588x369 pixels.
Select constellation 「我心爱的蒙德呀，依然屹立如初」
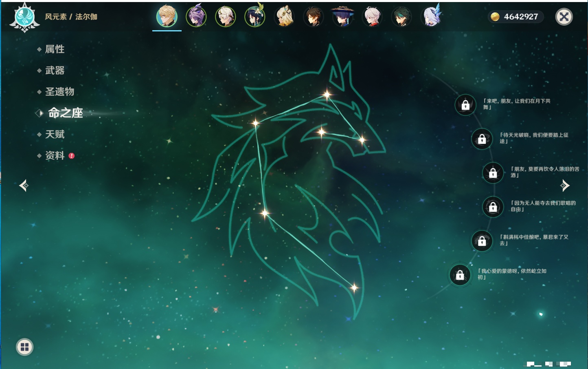pyautogui.click(x=512, y=274)
